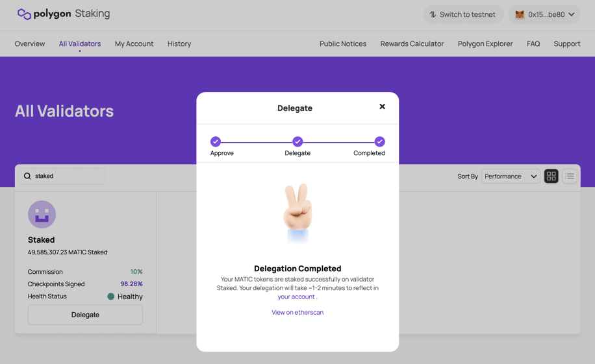The width and height of the screenshot is (595, 364).
Task: Click the 10% commission value
Action: (136, 271)
